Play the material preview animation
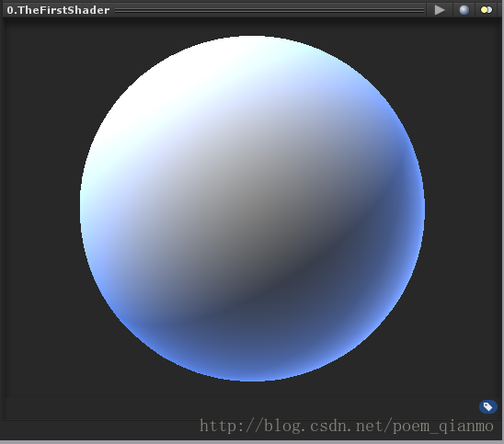 [440, 10]
